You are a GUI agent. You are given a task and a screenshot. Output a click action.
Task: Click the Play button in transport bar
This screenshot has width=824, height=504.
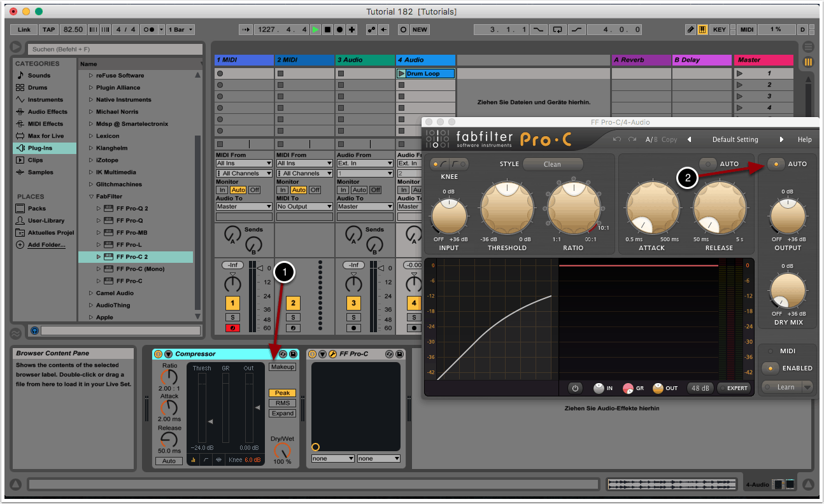point(316,30)
